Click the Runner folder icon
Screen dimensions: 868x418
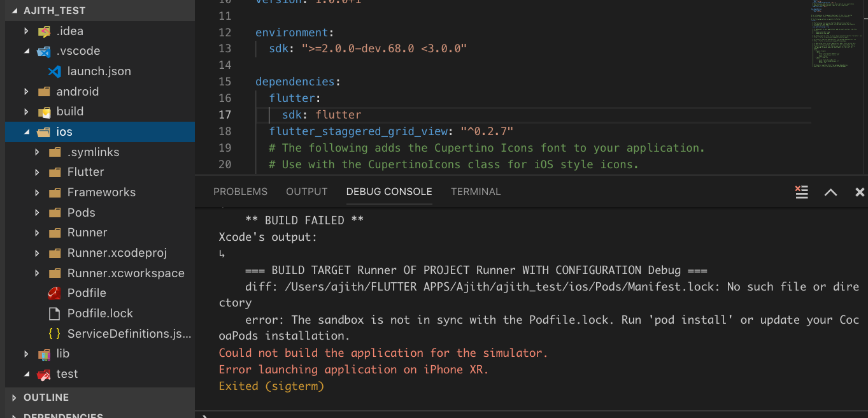click(55, 233)
